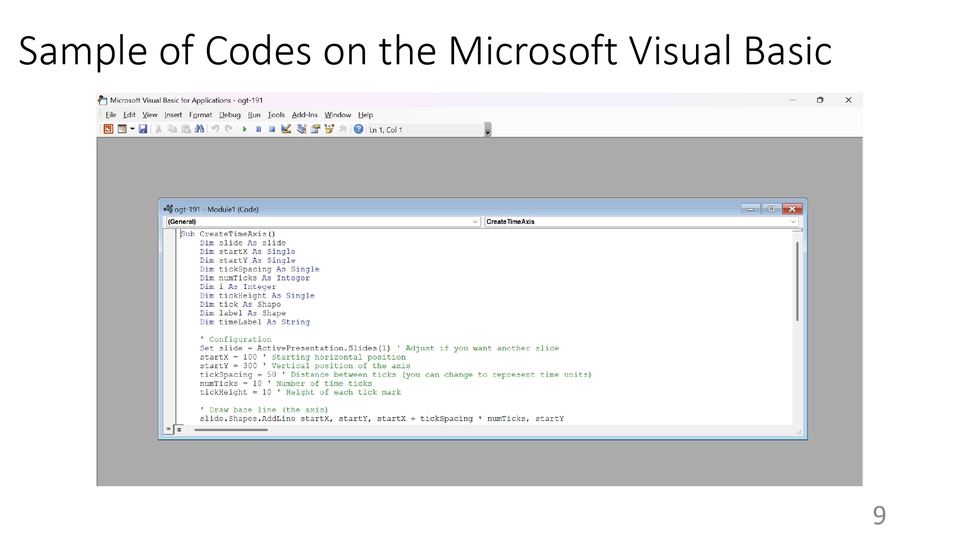The image size is (960, 540).
Task: Switch to Full Module View toggle button
Action: click(180, 429)
